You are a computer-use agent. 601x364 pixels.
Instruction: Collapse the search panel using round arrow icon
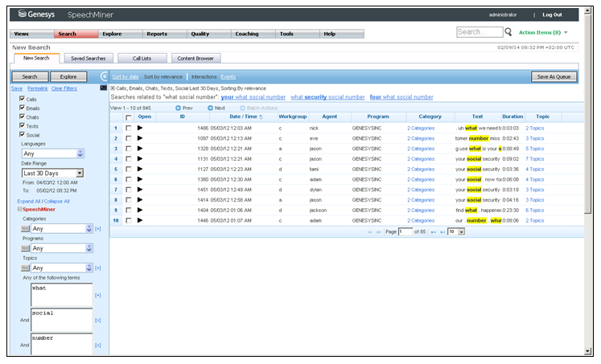pos(104,76)
